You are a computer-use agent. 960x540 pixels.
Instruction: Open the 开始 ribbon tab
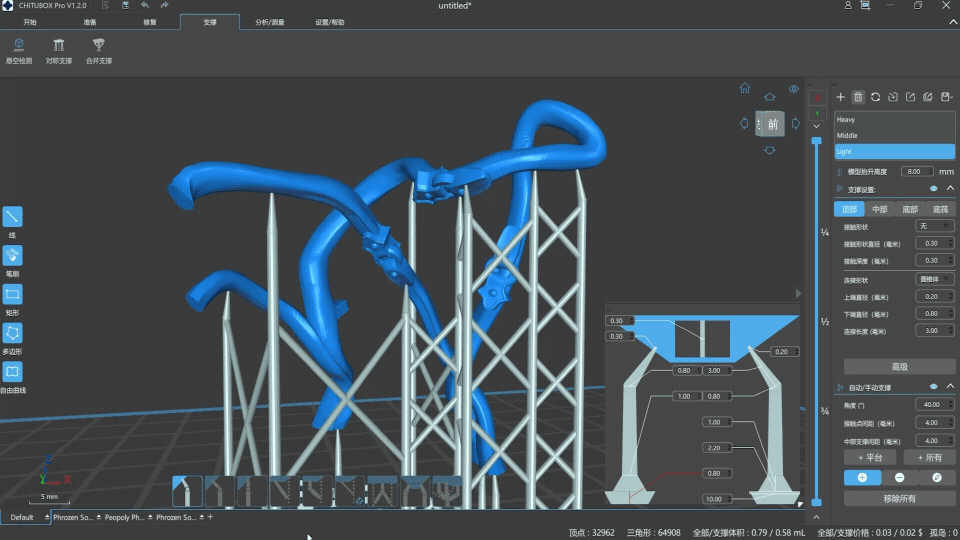[x=30, y=22]
